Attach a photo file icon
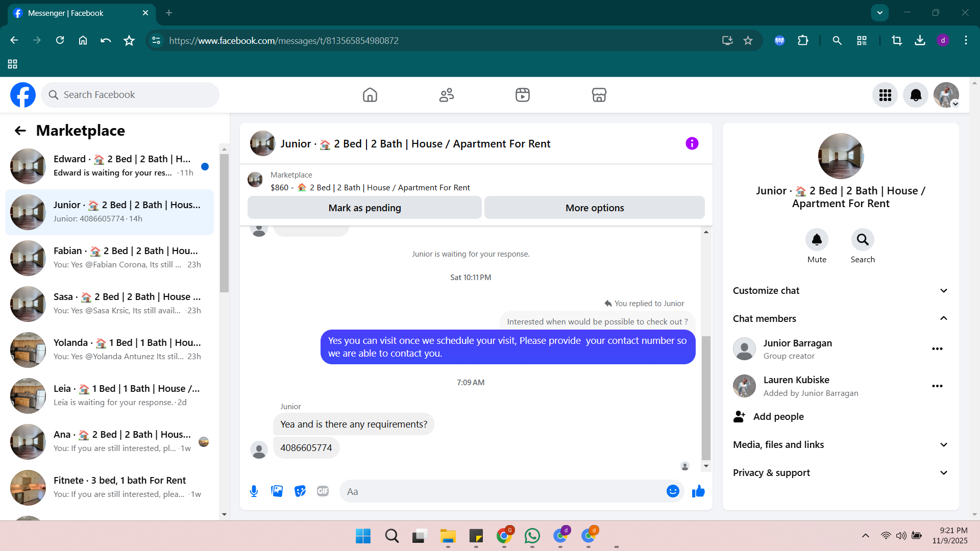The height and width of the screenshot is (551, 980). point(277,491)
